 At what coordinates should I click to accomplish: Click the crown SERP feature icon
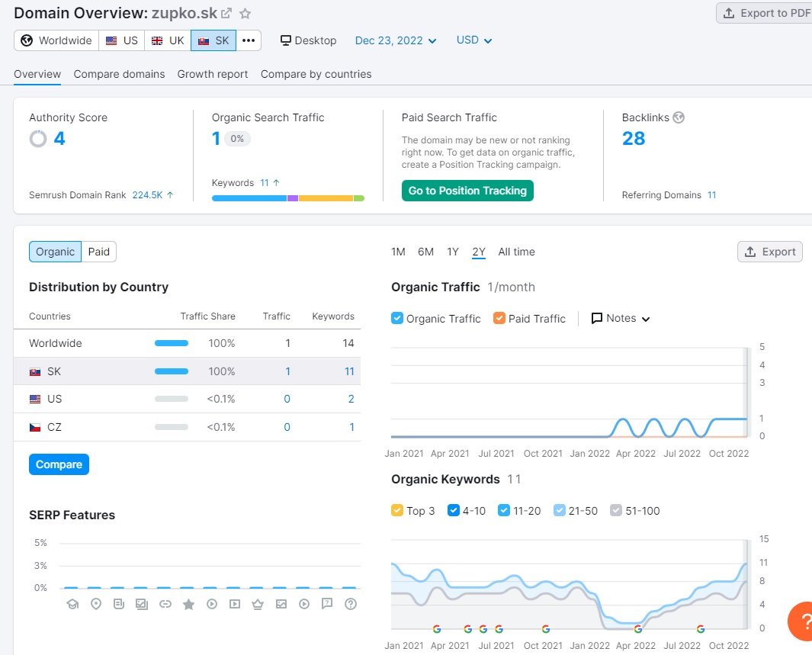coord(258,604)
